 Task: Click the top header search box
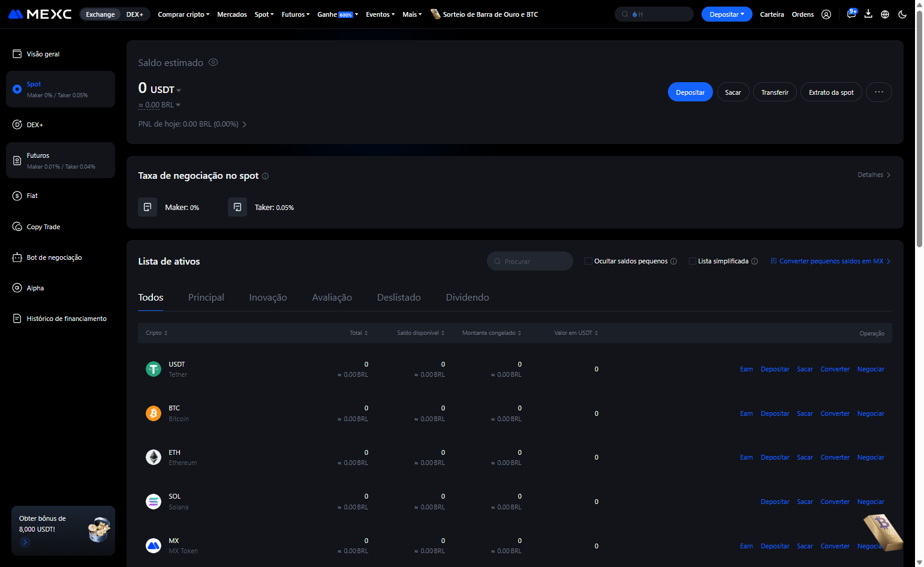pos(654,14)
